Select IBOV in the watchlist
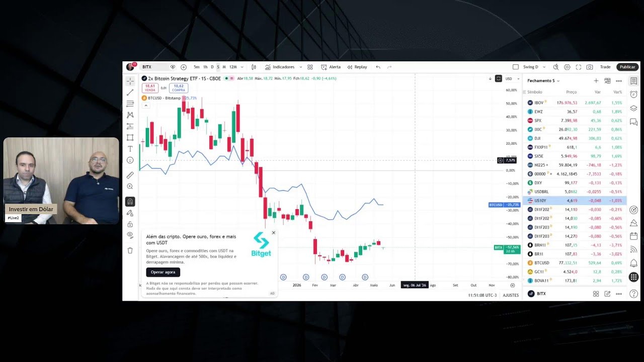Image resolution: width=644 pixels, height=362 pixels. tap(574, 103)
